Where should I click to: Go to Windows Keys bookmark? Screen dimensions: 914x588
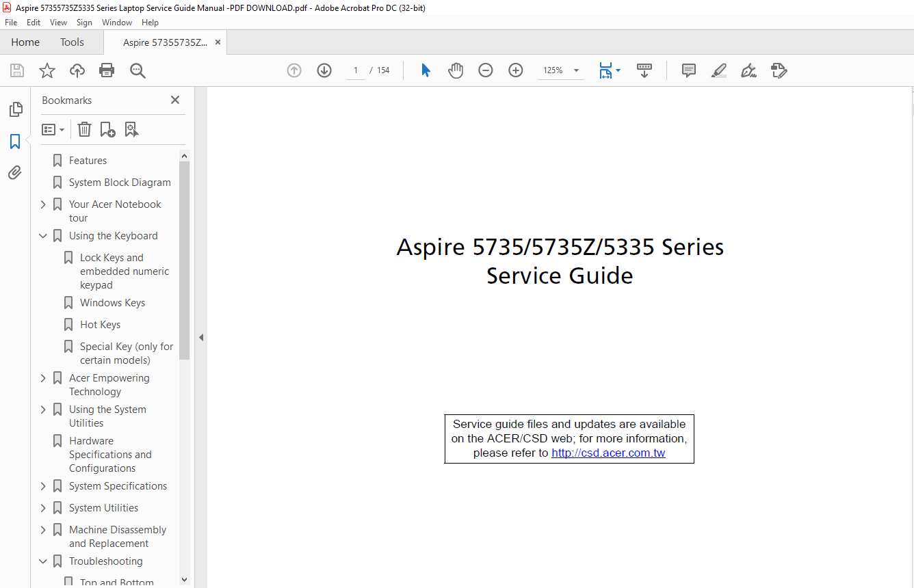point(112,303)
